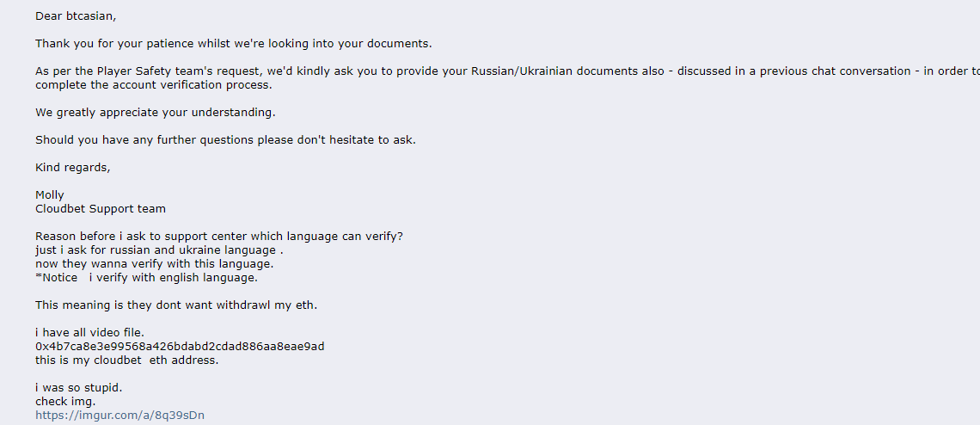Click the ETH address starting with 0x4b7ca8e3
This screenshot has height=425, width=980.
(x=180, y=347)
